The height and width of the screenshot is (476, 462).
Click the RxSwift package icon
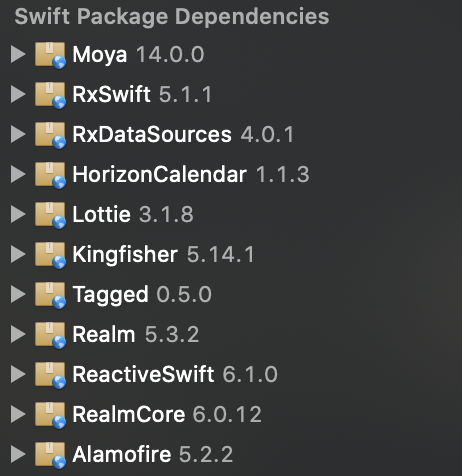[50, 95]
